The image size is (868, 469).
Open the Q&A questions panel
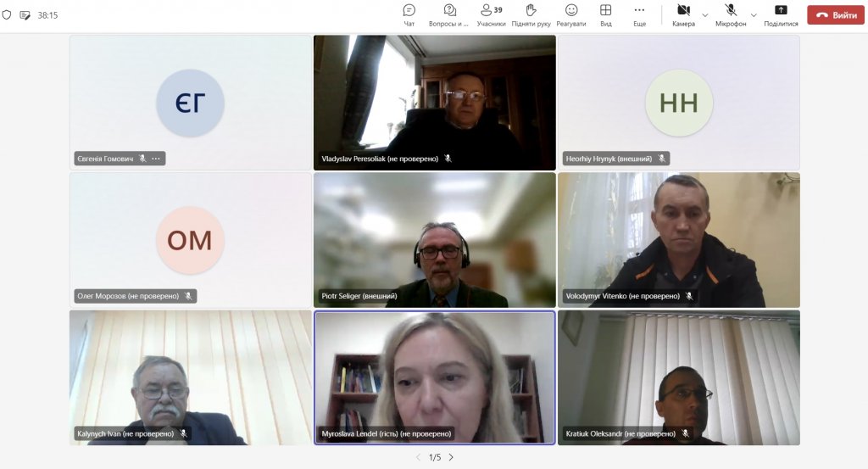pos(449,14)
